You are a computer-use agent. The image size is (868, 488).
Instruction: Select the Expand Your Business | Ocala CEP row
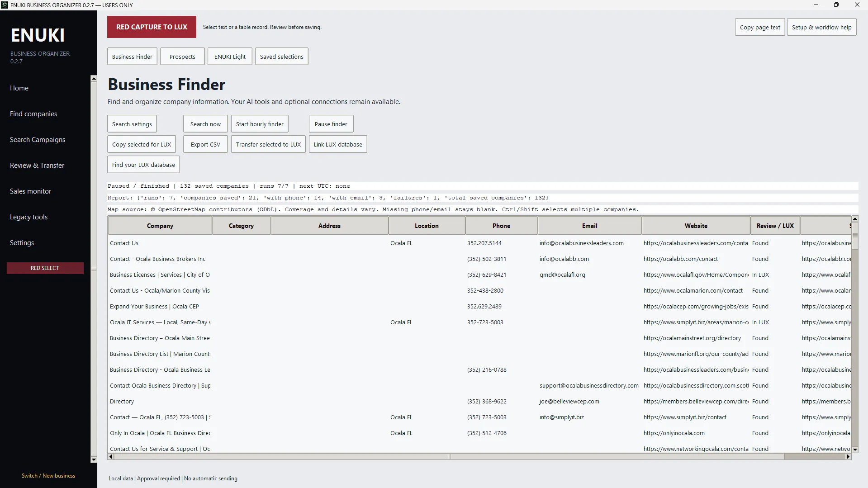(479, 307)
